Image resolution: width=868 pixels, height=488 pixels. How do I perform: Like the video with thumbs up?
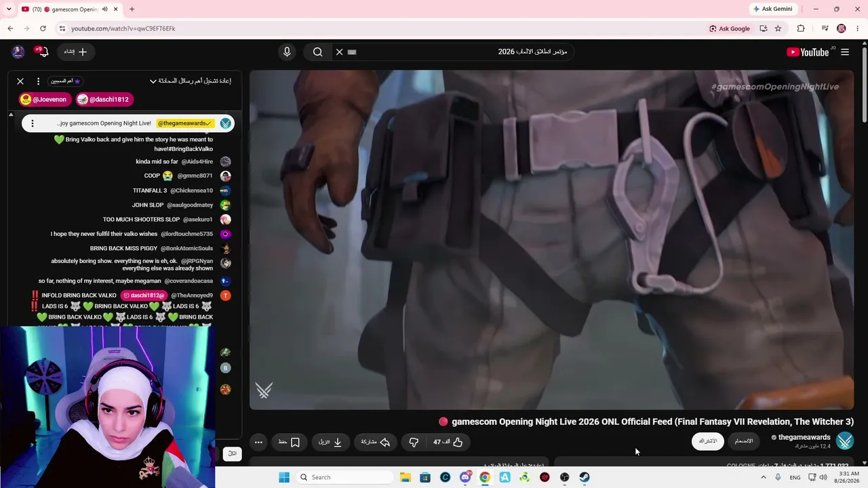(x=448, y=442)
